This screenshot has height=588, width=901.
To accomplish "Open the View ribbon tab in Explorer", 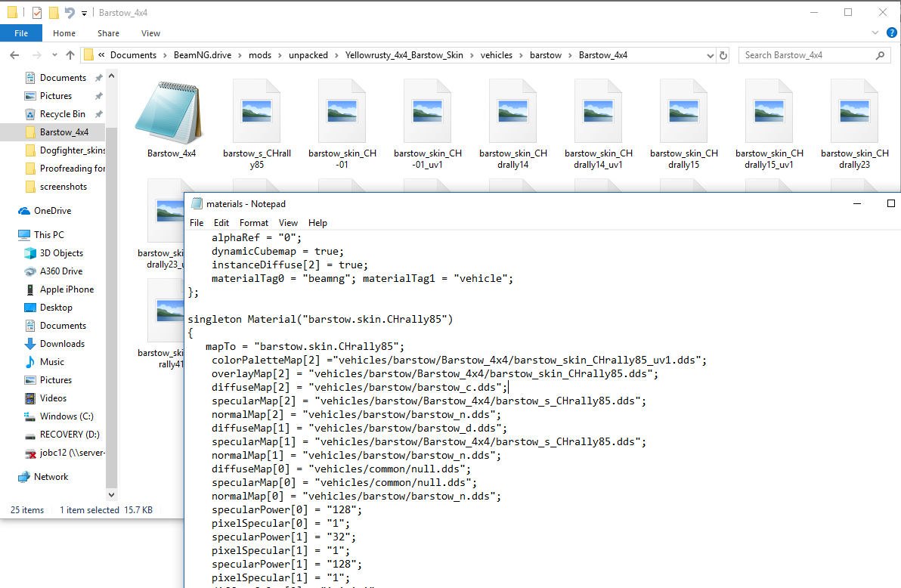I will tap(150, 33).
